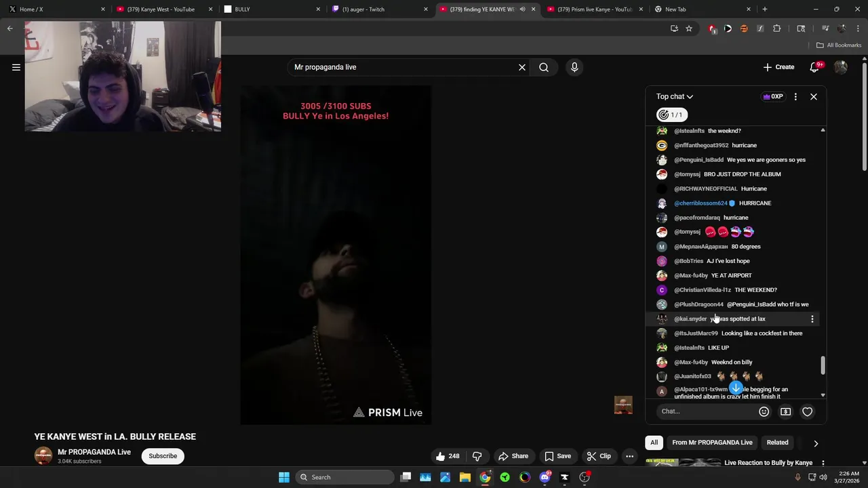The width and height of the screenshot is (868, 488).
Task: Open File Explorer from the taskbar
Action: [465, 477]
